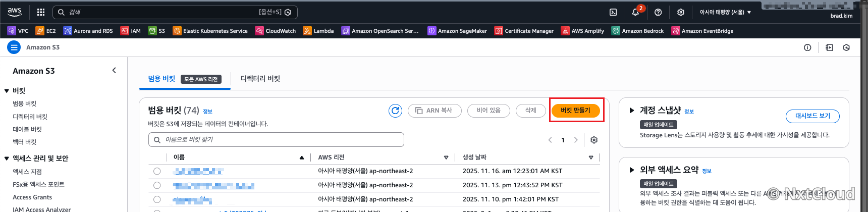The width and height of the screenshot is (868, 212).
Task: Click the info circle icon in breadcrumb bar
Action: tap(807, 47)
